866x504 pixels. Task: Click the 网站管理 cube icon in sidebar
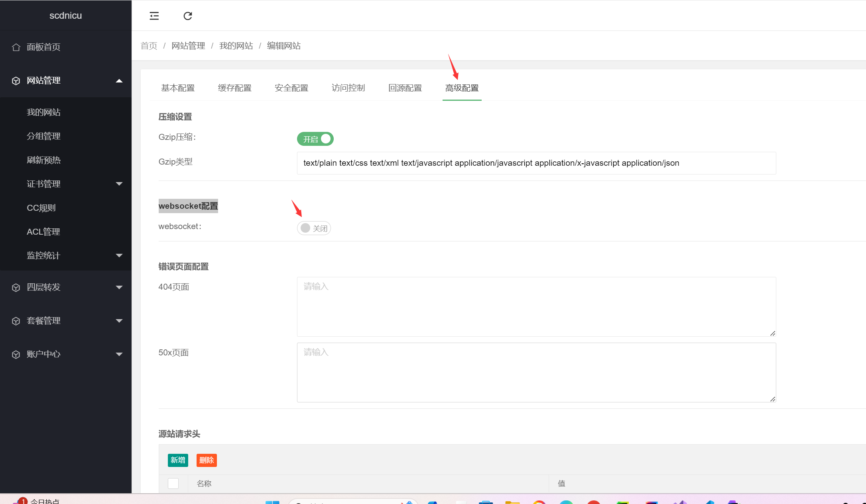[16, 80]
